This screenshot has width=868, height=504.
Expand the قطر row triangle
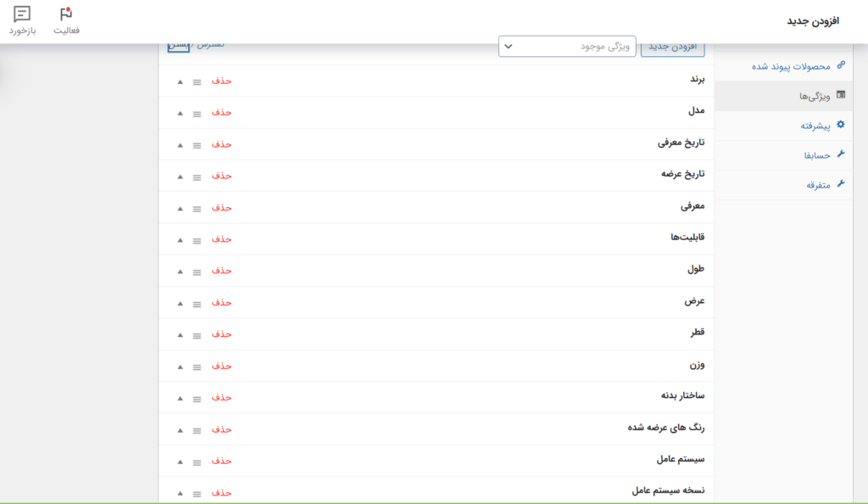(x=180, y=335)
